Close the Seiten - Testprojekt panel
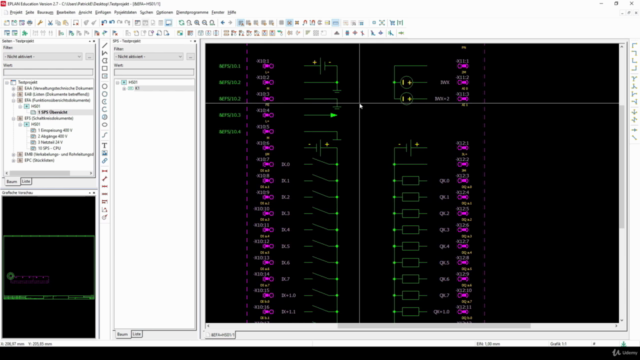Viewport: 640px width, 360px height. (94, 41)
